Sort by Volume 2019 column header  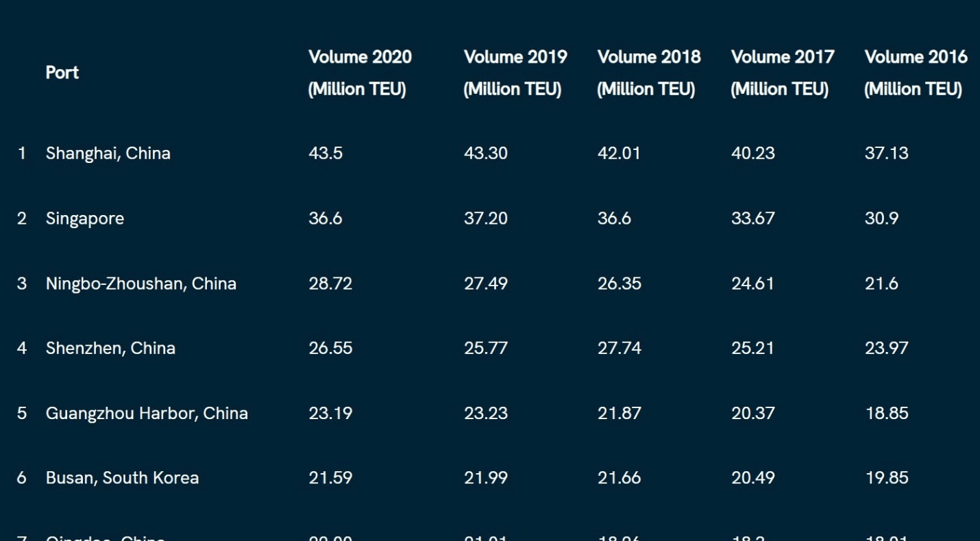(515, 73)
